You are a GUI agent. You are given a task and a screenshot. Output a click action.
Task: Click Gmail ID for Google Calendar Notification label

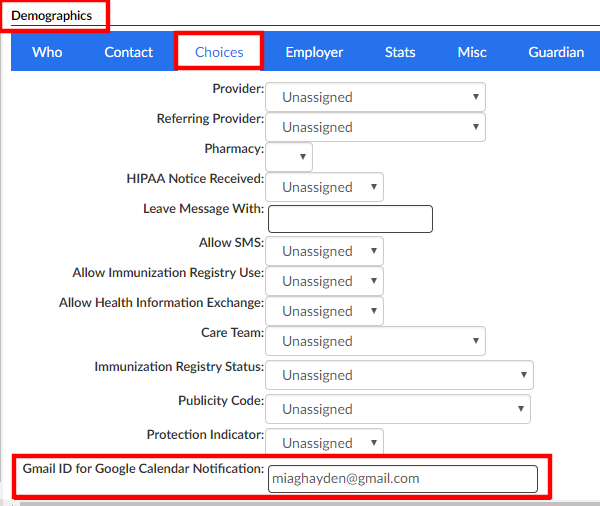143,469
